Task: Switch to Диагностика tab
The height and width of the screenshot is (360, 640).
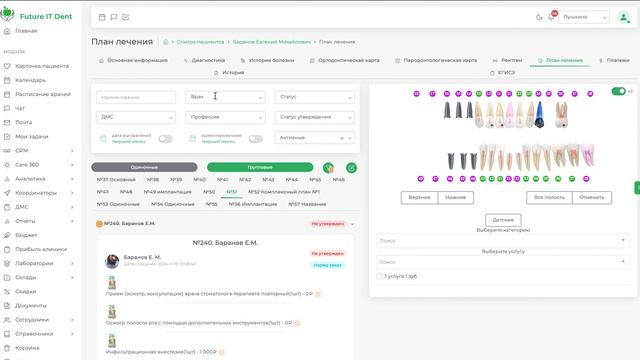Action: tap(204, 60)
